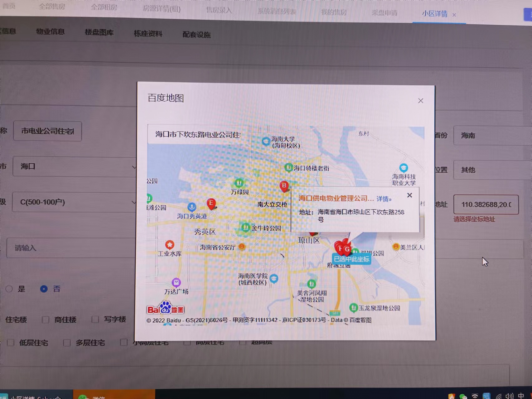Switch to 物业信息 section
The width and height of the screenshot is (532, 399).
coord(50,31)
